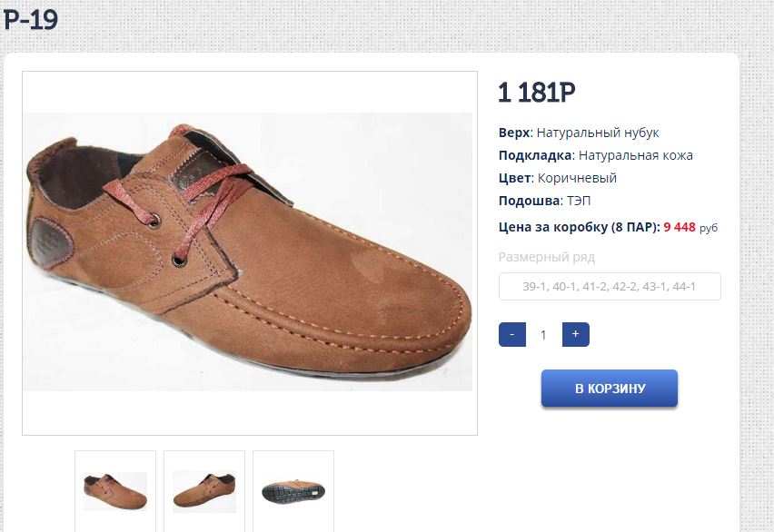Click the 1 181Р price
The height and width of the screenshot is (532, 774).
537,93
